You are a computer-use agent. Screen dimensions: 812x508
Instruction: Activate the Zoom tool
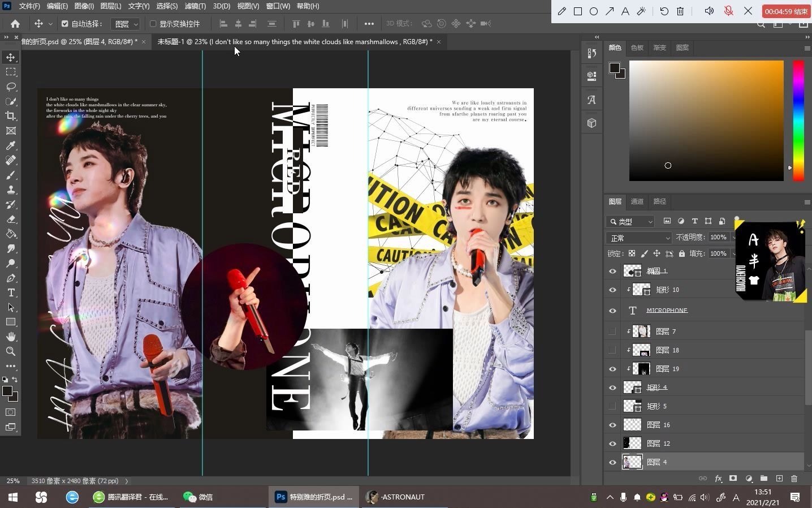point(11,351)
